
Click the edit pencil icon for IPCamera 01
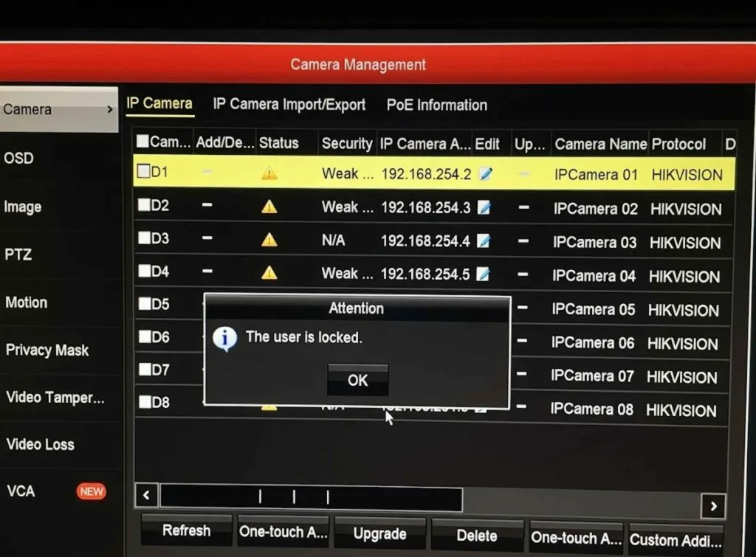click(x=486, y=174)
